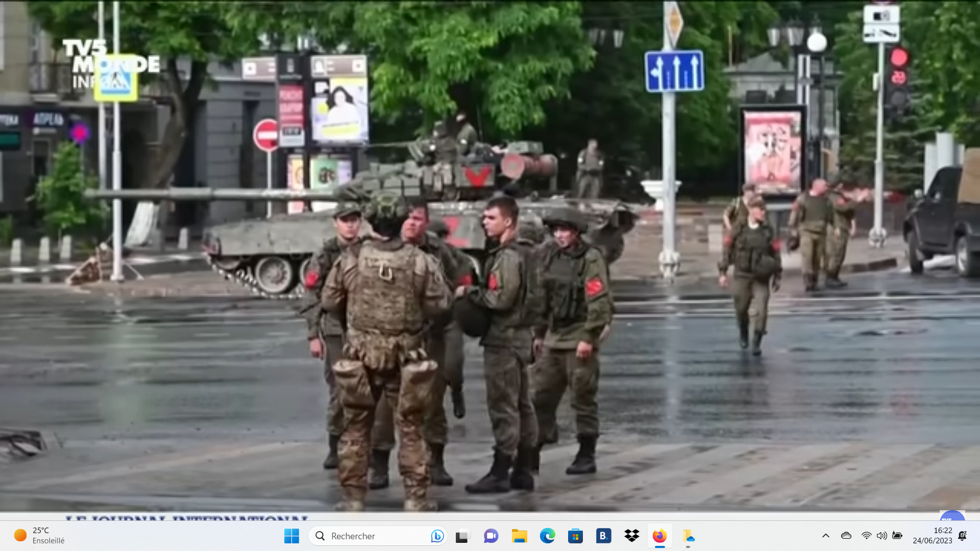Check battery status icon
Viewport: 980px width, 551px height.
pos(897,536)
